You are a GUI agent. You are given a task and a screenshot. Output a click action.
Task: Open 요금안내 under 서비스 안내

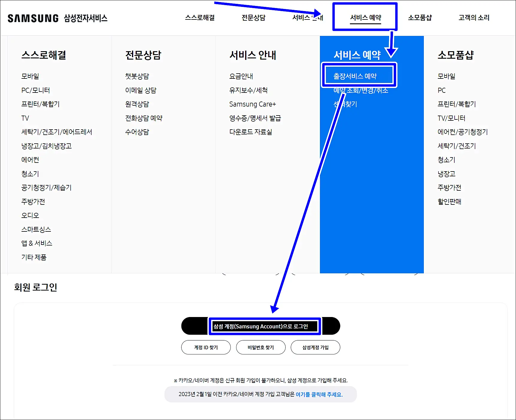(241, 76)
